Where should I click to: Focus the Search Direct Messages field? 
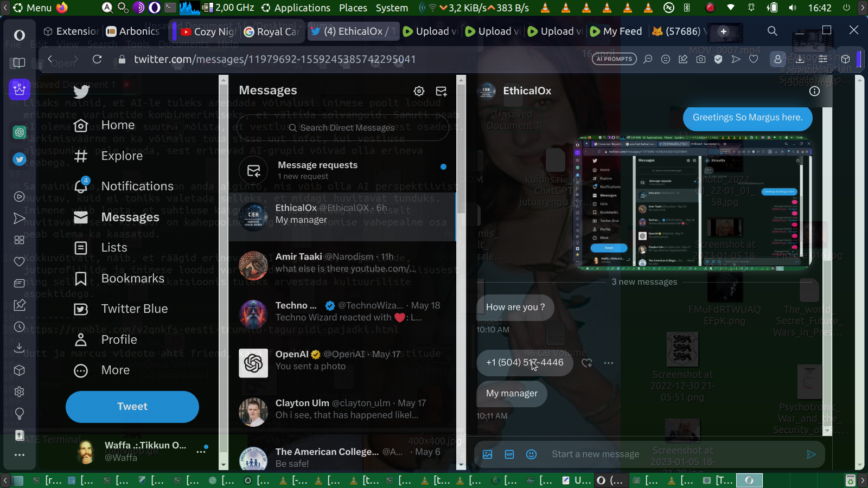tap(343, 127)
